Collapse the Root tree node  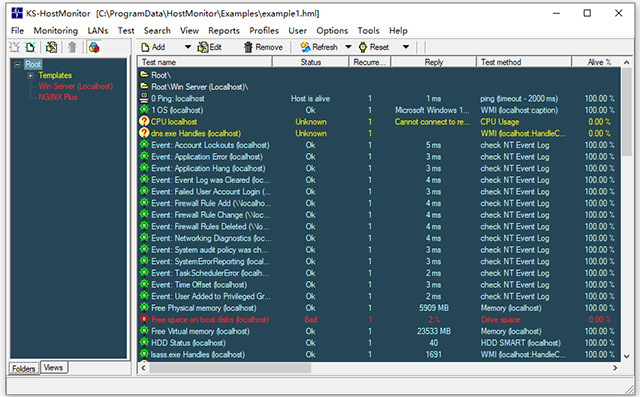click(x=17, y=64)
